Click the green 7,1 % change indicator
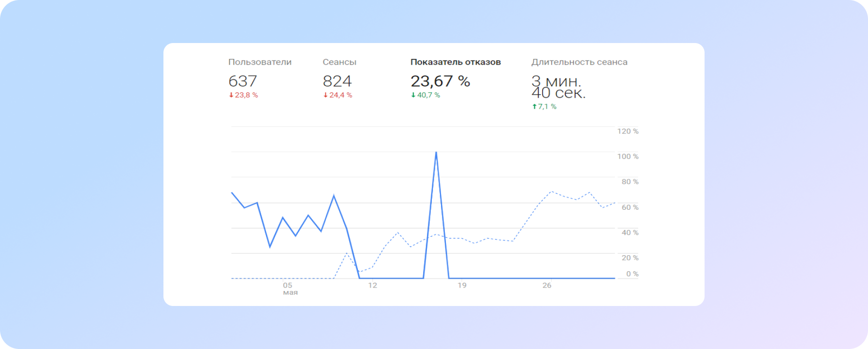Screen dimensions: 868x349 click(x=544, y=106)
